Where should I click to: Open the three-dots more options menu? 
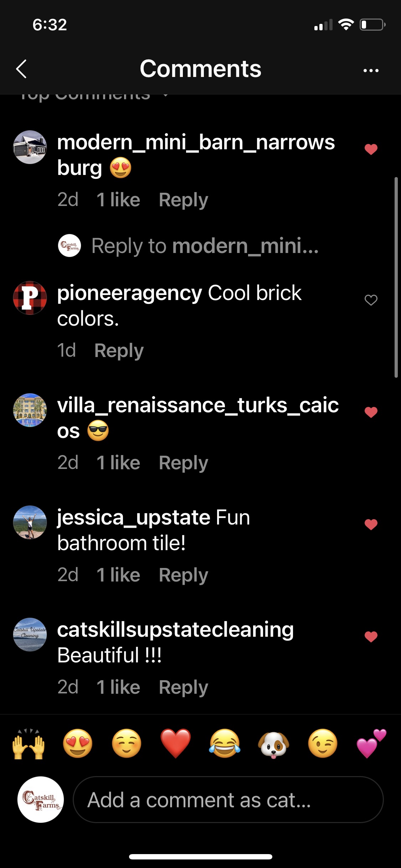point(371,70)
